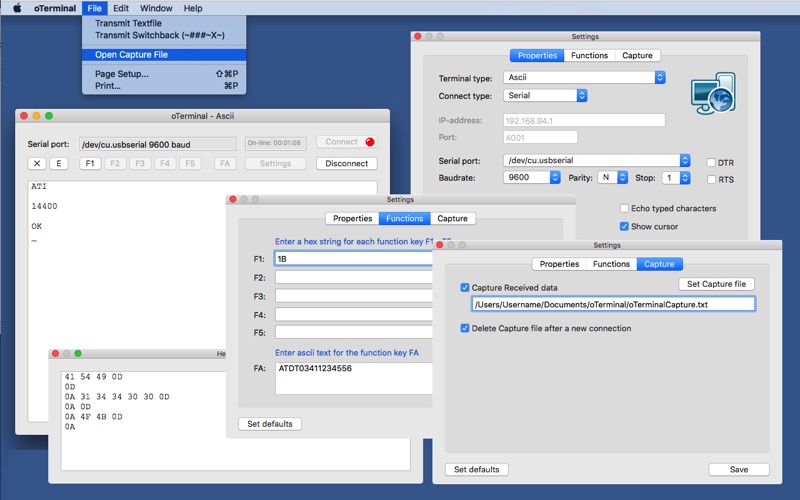Choose Page Setup from File menu
Image resolution: width=800 pixels, height=500 pixels.
point(164,74)
